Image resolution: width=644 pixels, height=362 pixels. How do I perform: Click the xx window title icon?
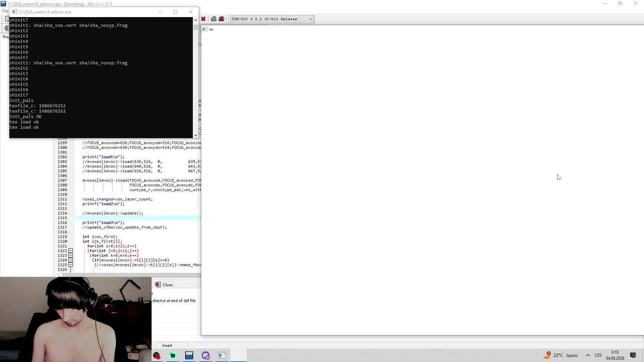(205, 29)
